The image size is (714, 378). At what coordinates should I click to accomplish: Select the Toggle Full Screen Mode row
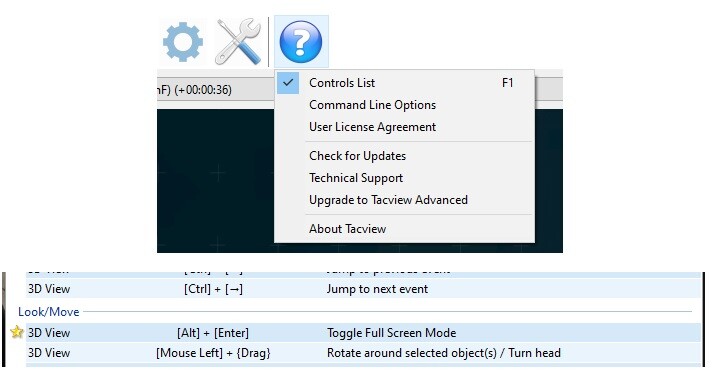[363, 332]
